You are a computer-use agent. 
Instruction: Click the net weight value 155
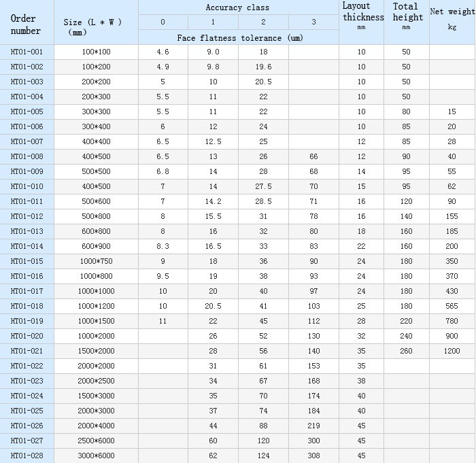pyautogui.click(x=452, y=216)
